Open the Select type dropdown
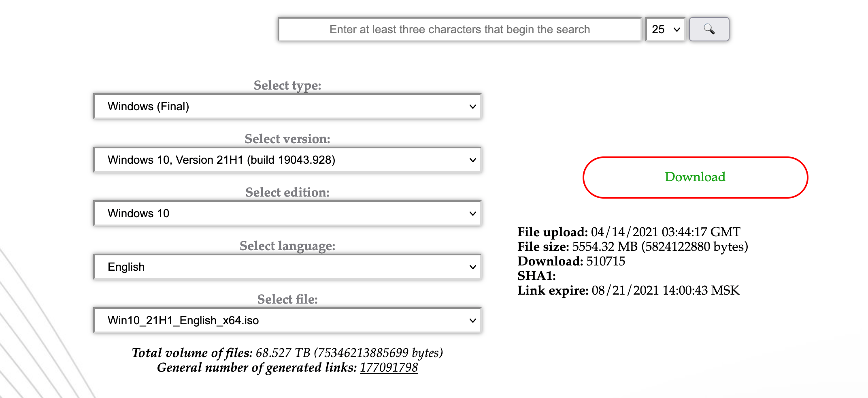 pos(287,106)
